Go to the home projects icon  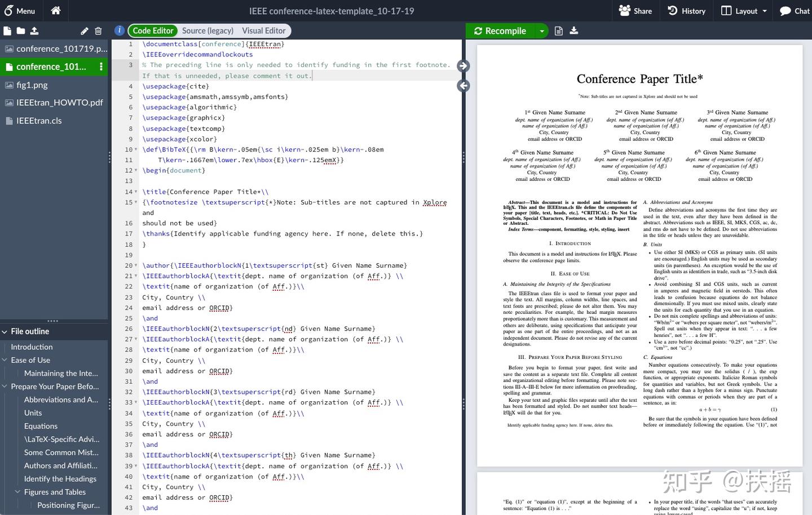coord(55,11)
